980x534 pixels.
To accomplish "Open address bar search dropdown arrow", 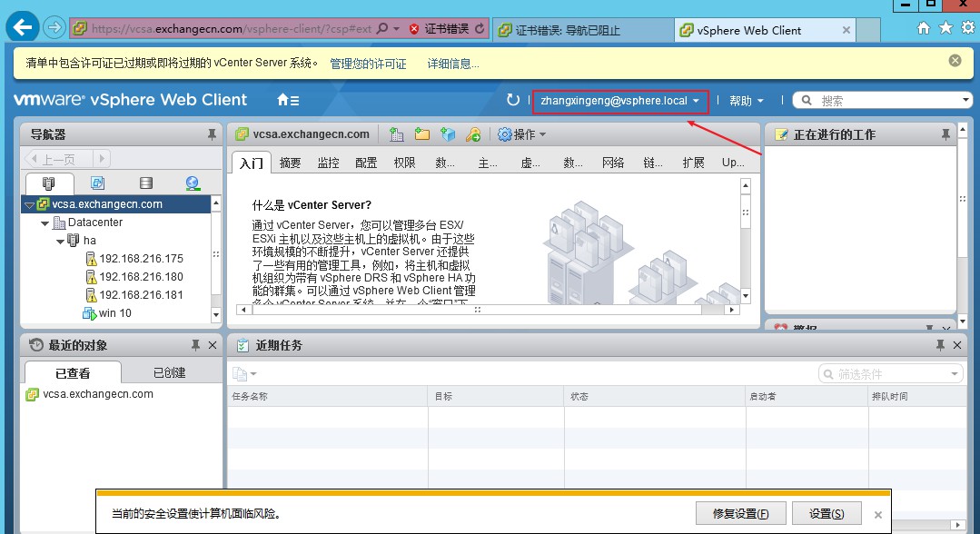I will click(396, 29).
